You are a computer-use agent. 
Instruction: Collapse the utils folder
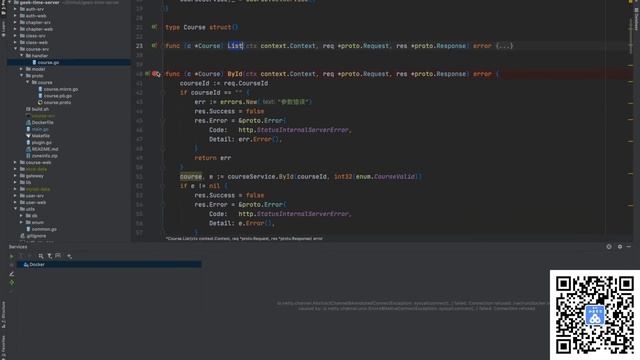click(x=15, y=209)
